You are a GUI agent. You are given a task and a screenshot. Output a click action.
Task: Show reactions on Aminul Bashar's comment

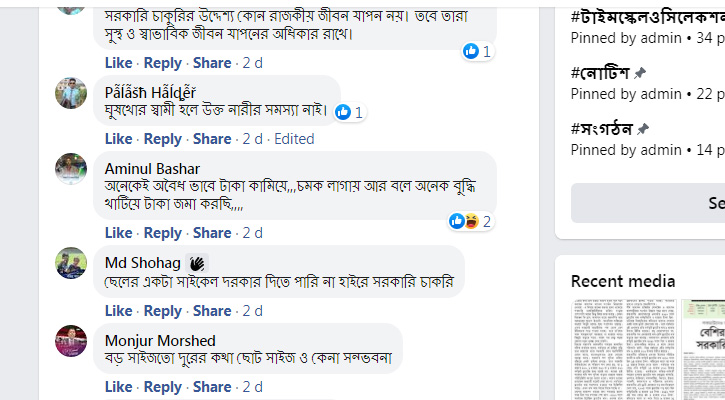click(x=470, y=221)
